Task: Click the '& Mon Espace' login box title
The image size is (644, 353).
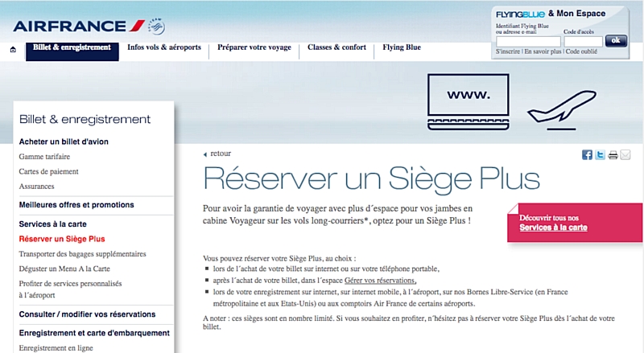Action: (x=576, y=14)
